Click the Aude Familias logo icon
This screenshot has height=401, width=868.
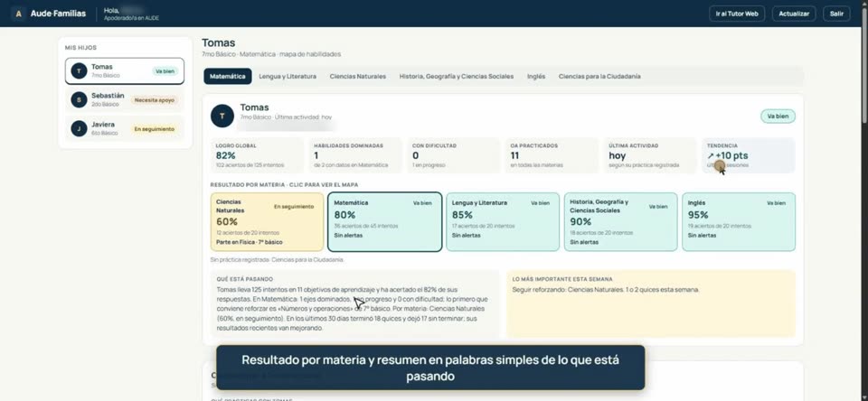(18, 14)
